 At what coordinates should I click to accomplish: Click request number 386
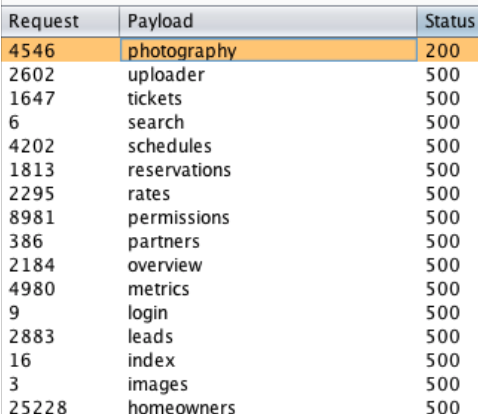[26, 242]
